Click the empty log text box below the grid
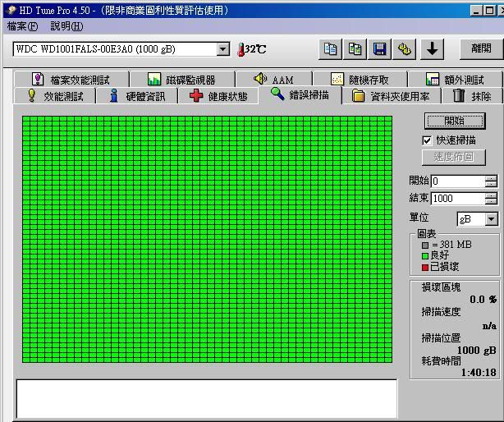 207,399
